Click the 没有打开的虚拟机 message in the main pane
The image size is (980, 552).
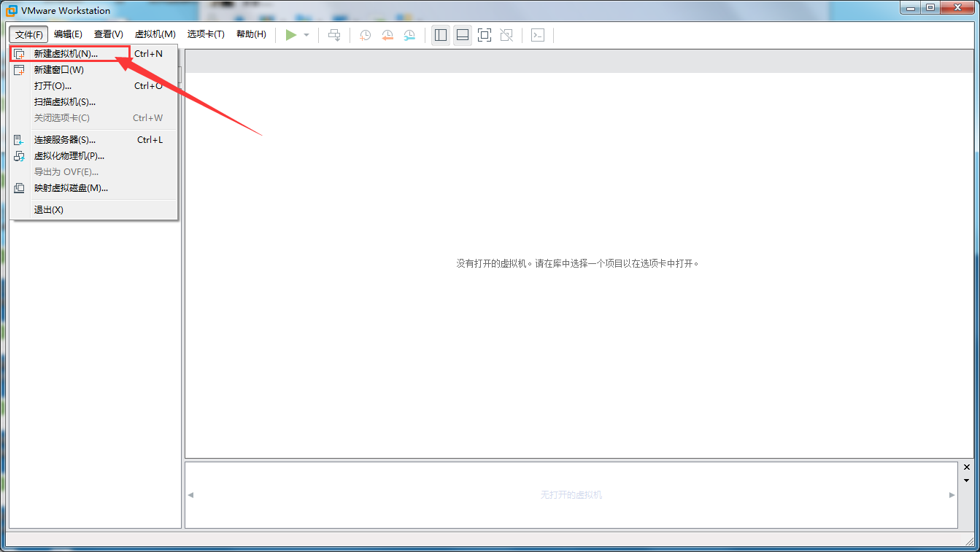pos(578,263)
